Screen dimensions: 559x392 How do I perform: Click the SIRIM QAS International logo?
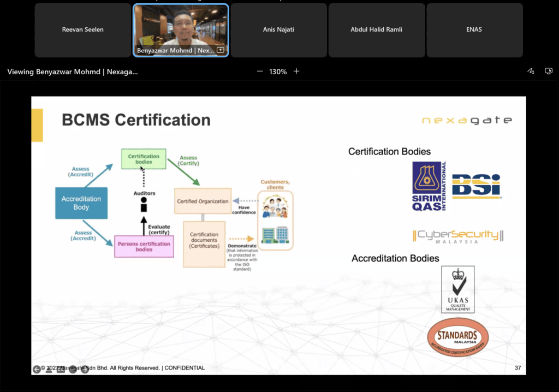tap(429, 187)
